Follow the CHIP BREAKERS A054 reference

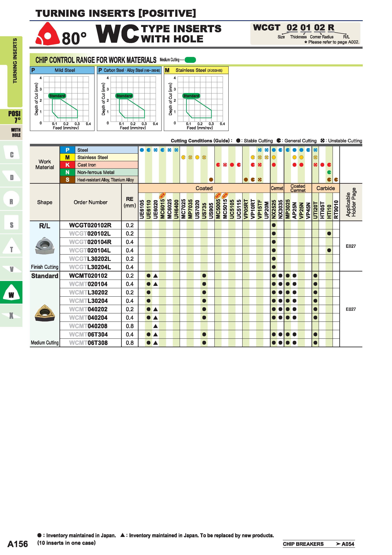pos(319,544)
